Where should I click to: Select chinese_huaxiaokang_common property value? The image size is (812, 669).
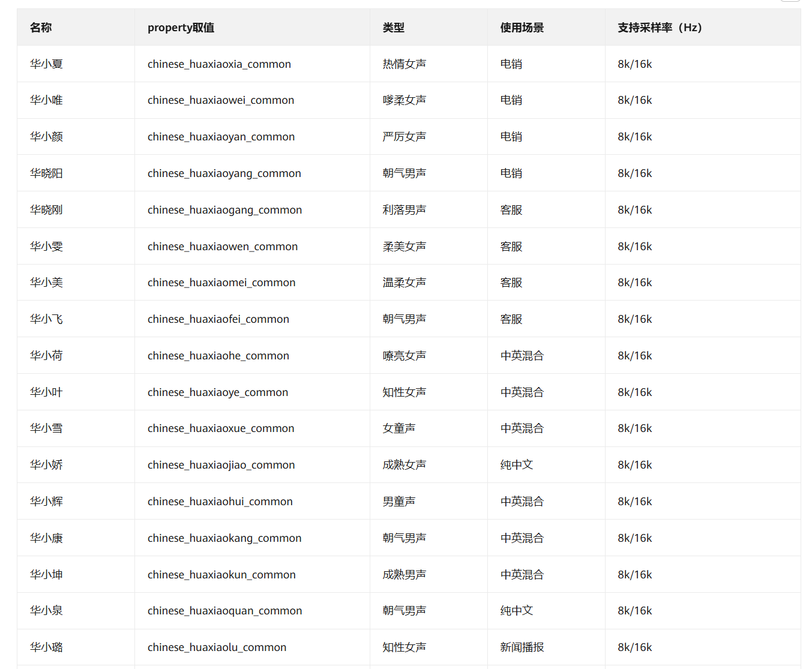[x=224, y=538]
